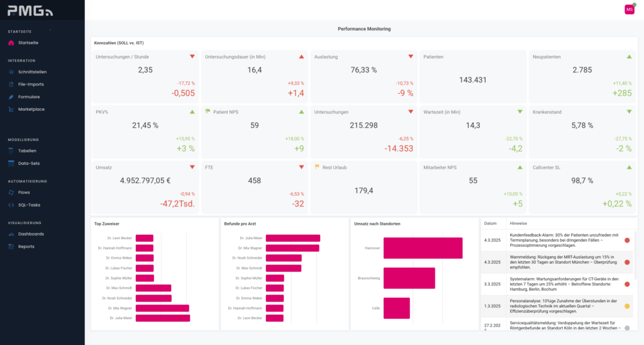Open the Dashboards menu item
Viewport: 644px width, 345px height.
[x=31, y=234]
